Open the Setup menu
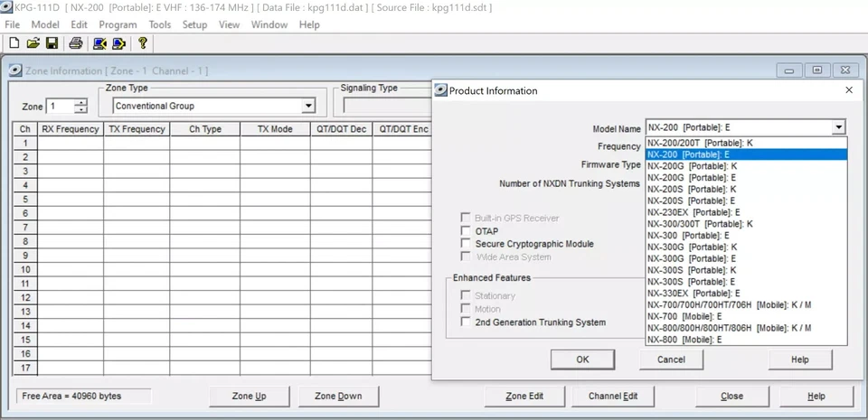 tap(195, 25)
